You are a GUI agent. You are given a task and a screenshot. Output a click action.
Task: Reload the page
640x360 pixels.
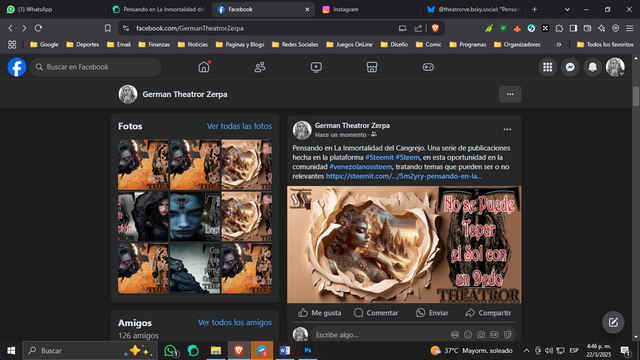coord(38,28)
